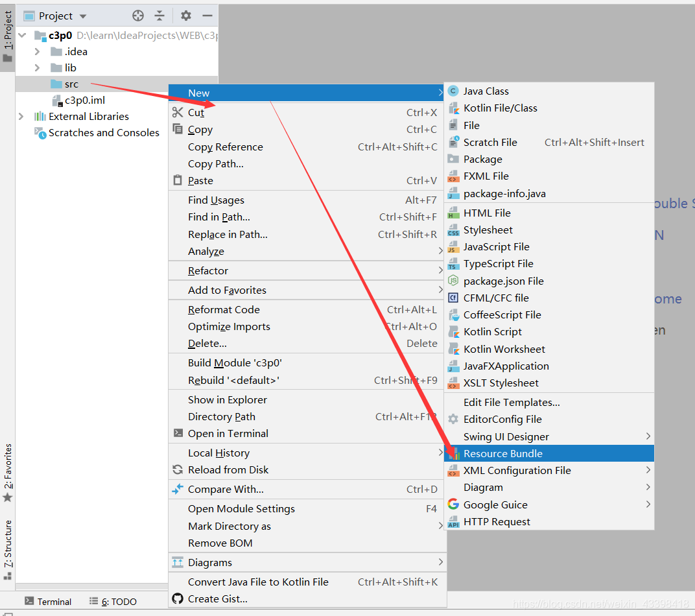
Task: Hide the Project panel with minimize icon
Action: coord(207,16)
